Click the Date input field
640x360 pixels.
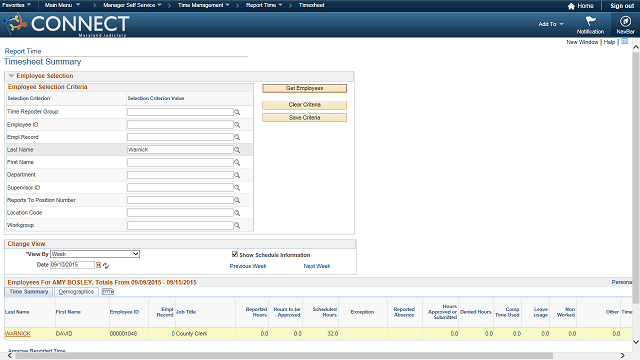(x=72, y=265)
